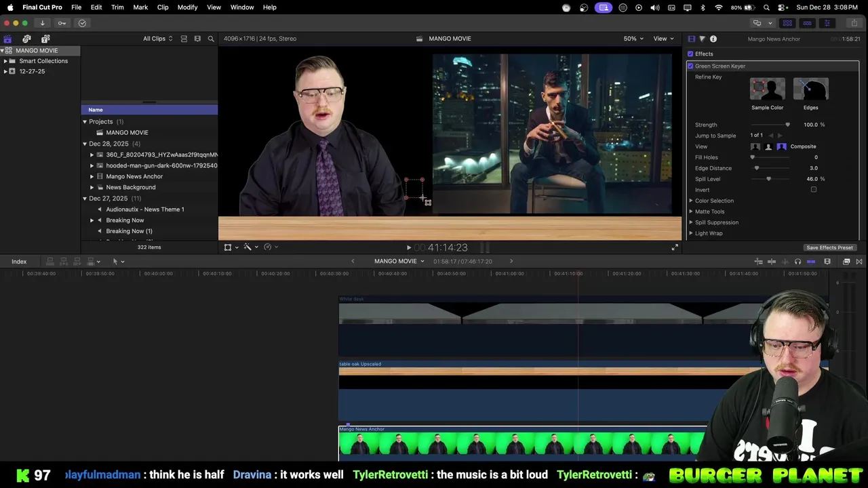Open the File menu
Screen dimensions: 868x488
click(77, 7)
